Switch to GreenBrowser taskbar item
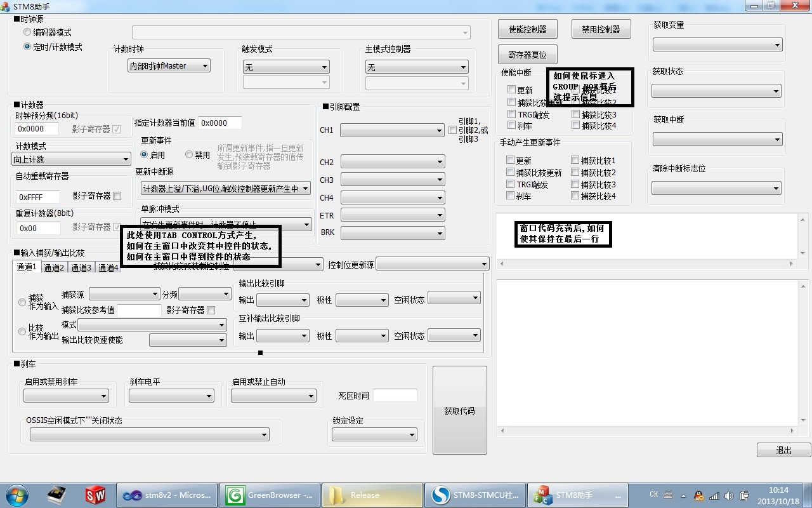 click(x=270, y=495)
